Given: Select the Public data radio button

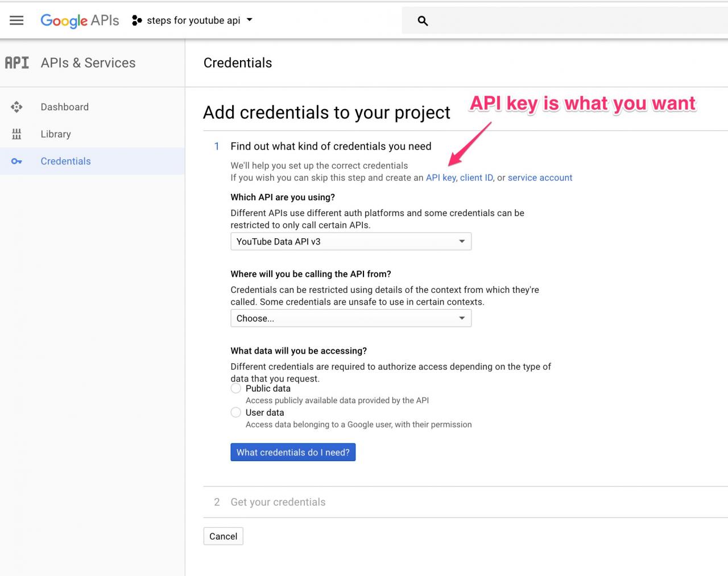Looking at the screenshot, I should 236,388.
